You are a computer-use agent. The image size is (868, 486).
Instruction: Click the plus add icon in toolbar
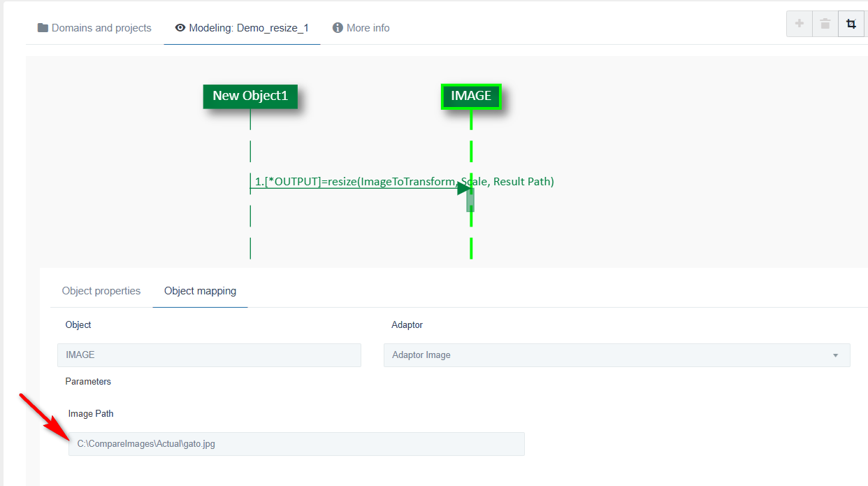click(x=800, y=24)
